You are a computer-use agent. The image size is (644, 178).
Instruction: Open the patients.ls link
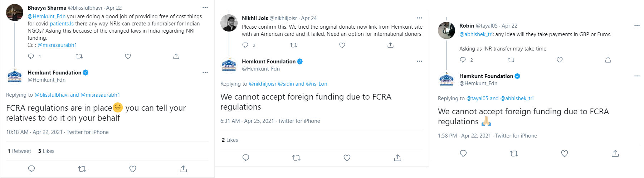coord(62,24)
